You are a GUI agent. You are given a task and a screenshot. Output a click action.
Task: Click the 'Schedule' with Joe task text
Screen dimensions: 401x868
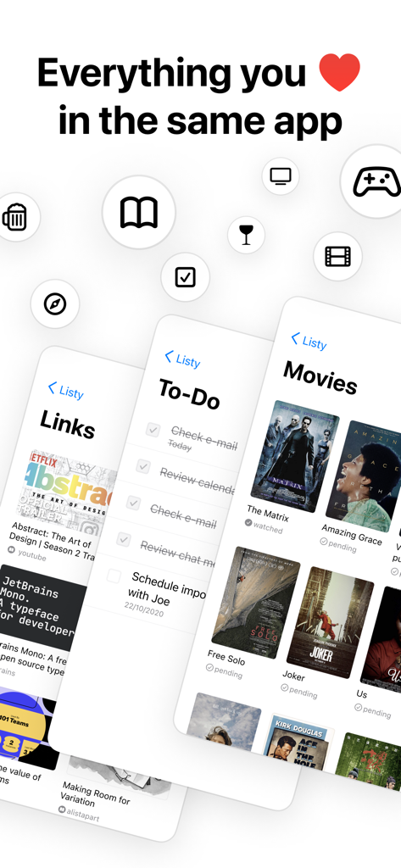coord(165,590)
